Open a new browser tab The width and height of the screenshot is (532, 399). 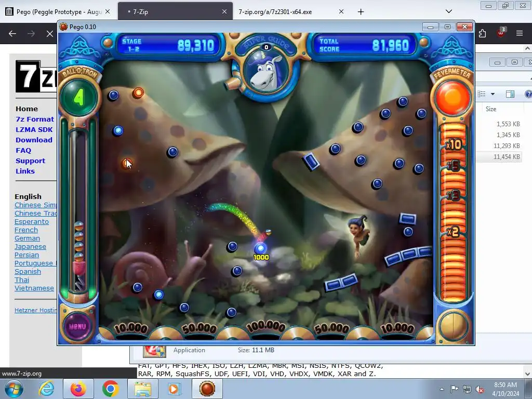click(x=361, y=12)
